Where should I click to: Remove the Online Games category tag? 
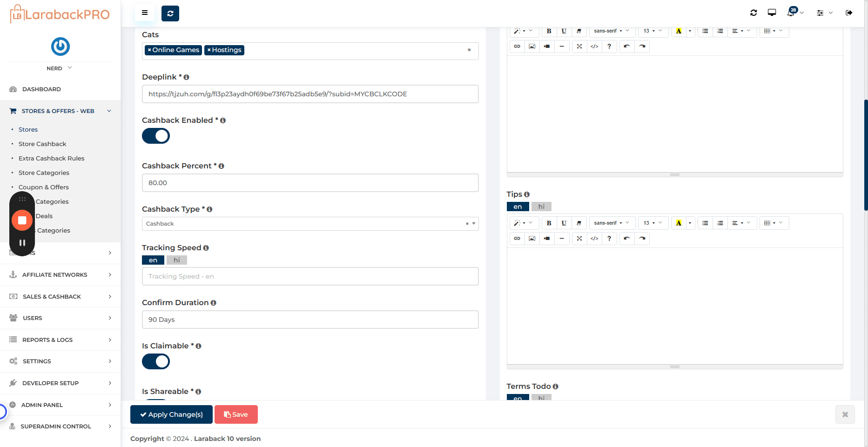click(x=149, y=50)
